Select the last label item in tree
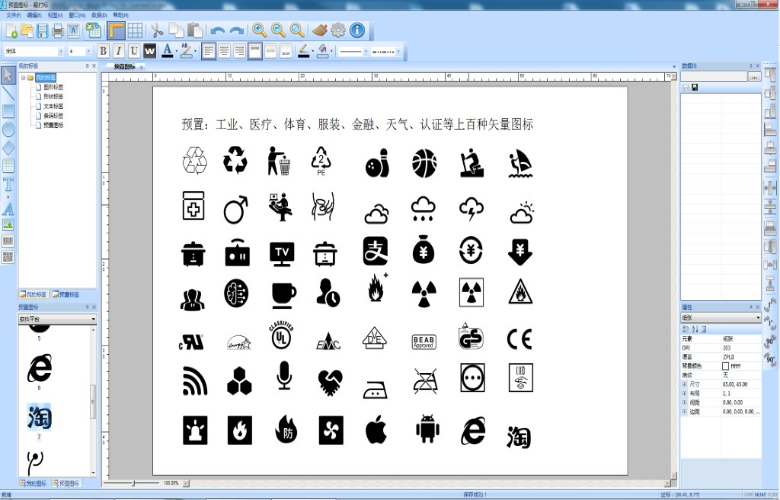The height and width of the screenshot is (500, 780). [x=53, y=125]
